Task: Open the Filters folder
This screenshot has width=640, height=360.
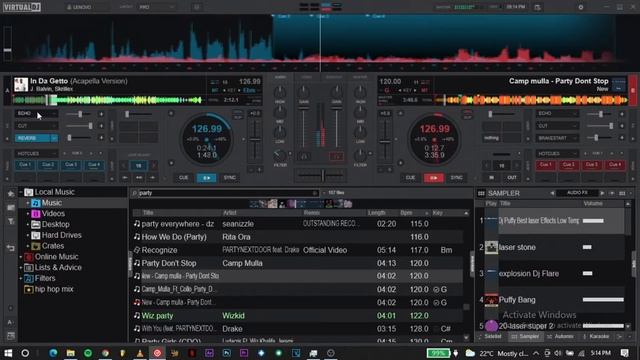Action: coord(45,278)
